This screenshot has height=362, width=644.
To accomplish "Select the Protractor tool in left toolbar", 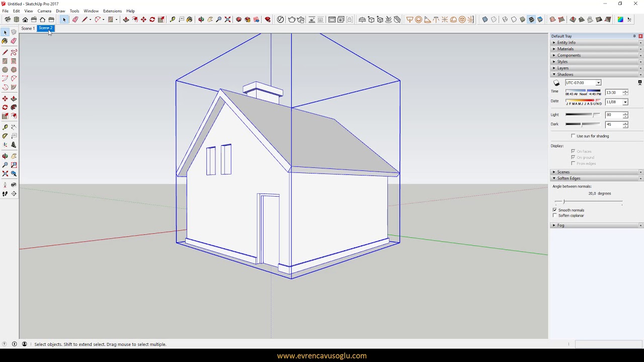I will (x=5, y=136).
